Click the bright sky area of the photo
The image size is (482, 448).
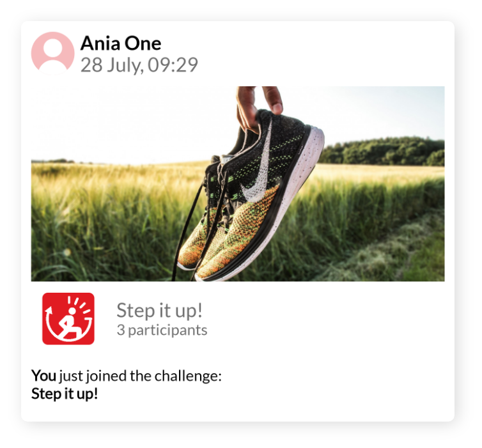coord(129,123)
